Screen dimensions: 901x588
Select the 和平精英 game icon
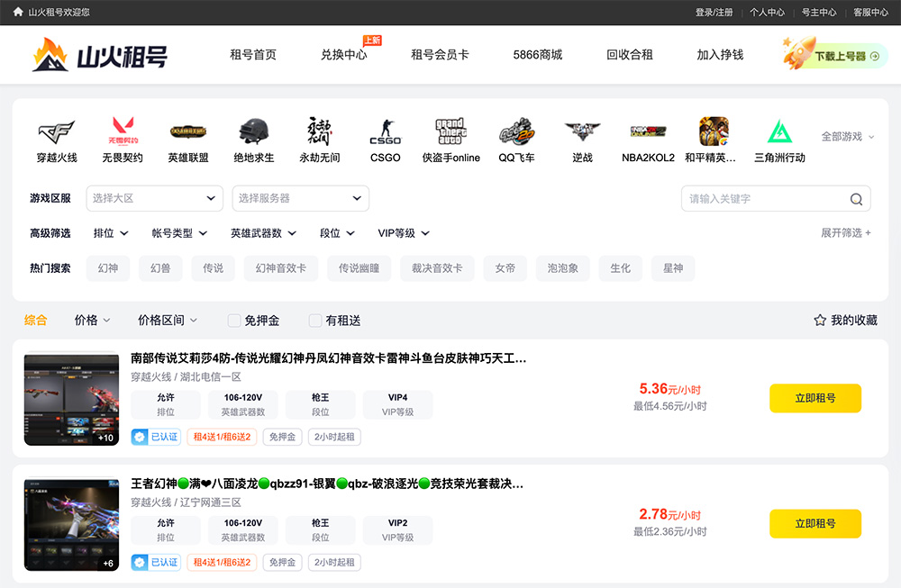[x=714, y=131]
